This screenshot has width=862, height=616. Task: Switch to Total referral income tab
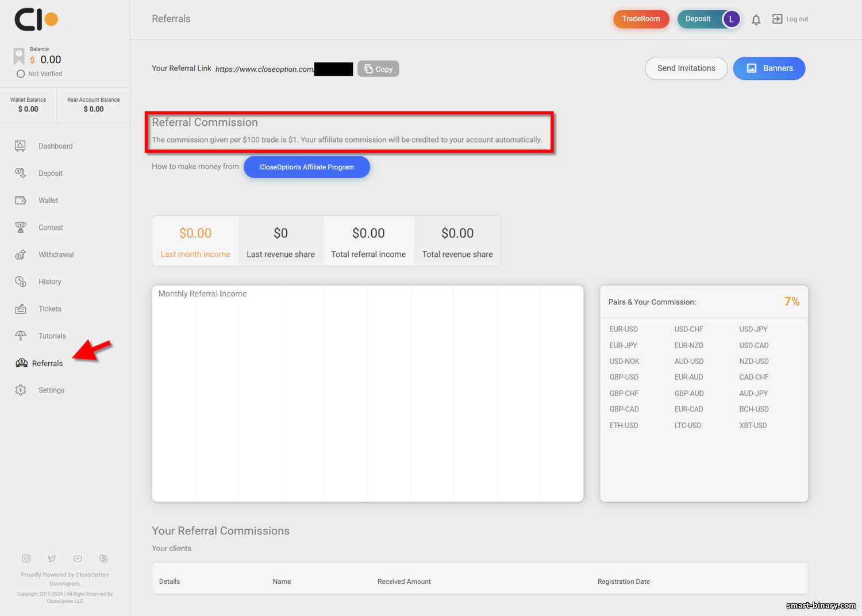tap(368, 241)
